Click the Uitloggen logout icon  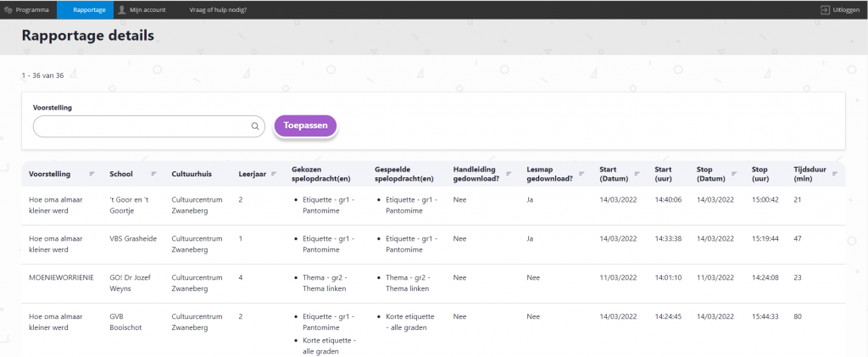point(824,9)
